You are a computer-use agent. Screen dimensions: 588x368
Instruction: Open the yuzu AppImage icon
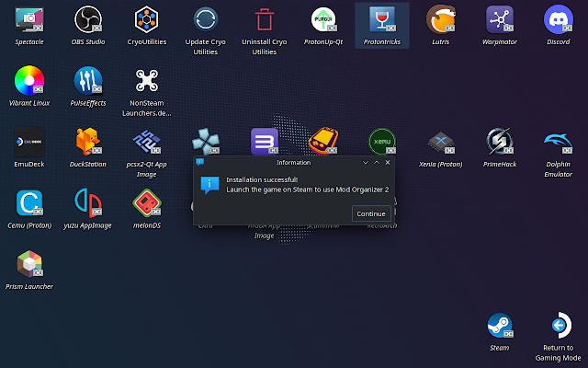[x=88, y=202]
